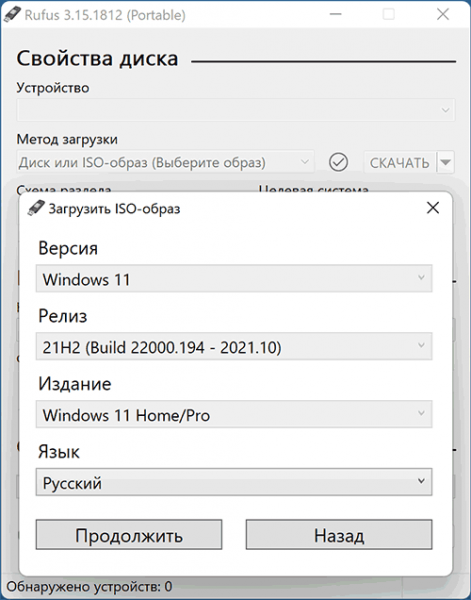Screen dimensions: 471x600
Task: Click the Язык label
Action: [x=59, y=452]
